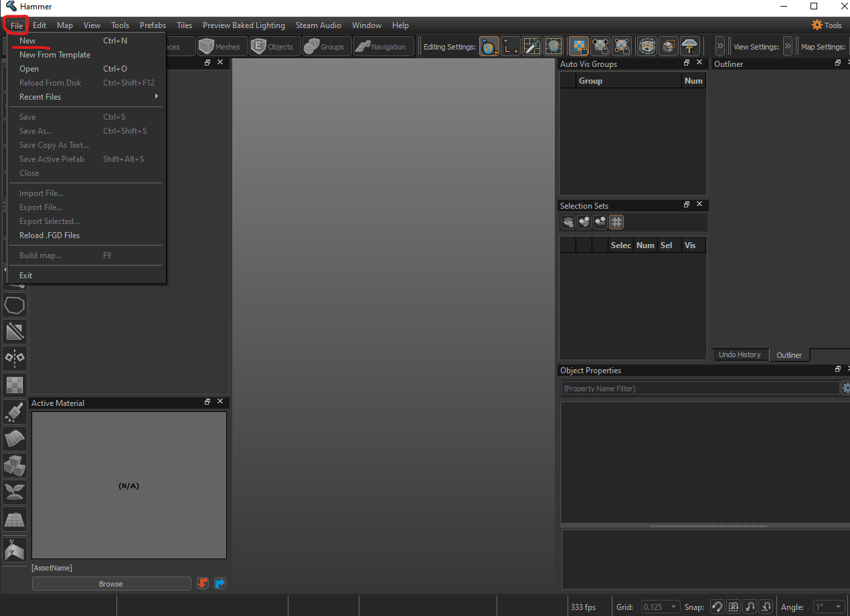Click the blue arrow icon beside Browse
Image resolution: width=850 pixels, height=616 pixels.
220,583
